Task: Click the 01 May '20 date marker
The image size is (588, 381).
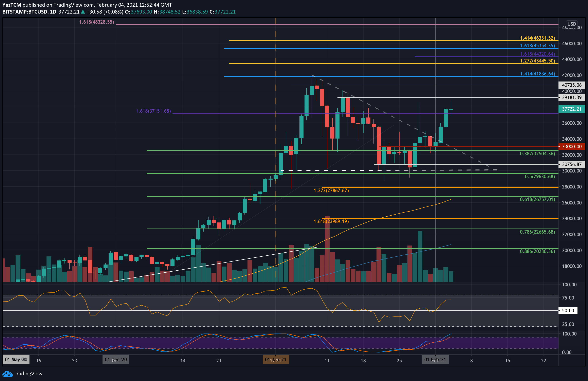Action: (16, 360)
